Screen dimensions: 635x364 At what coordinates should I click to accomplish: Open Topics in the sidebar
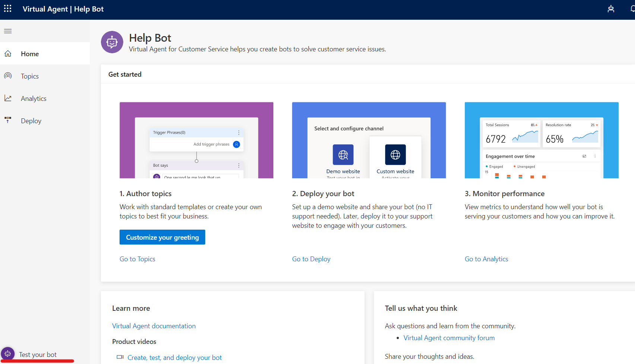(x=45, y=76)
